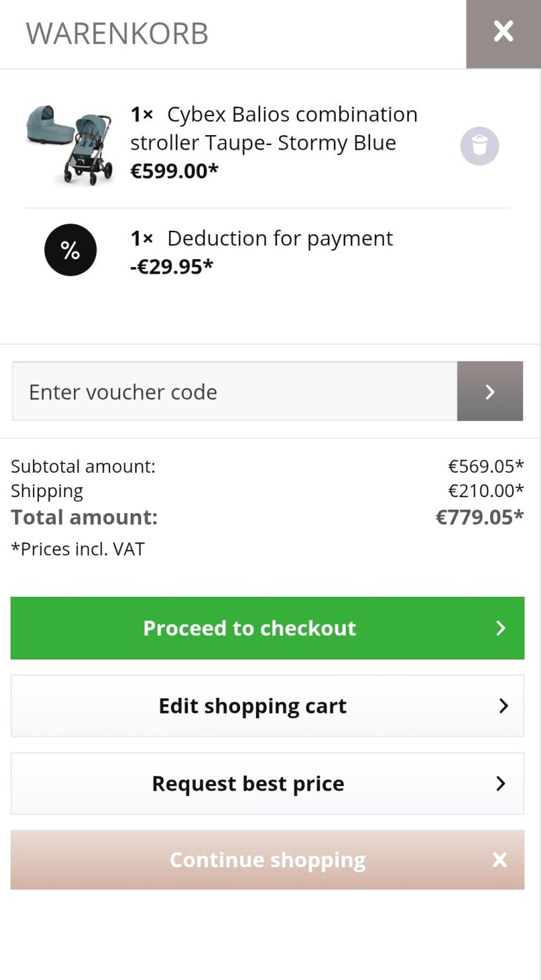Click the Prices incl. VAT note
The height and width of the screenshot is (980, 541).
(78, 549)
